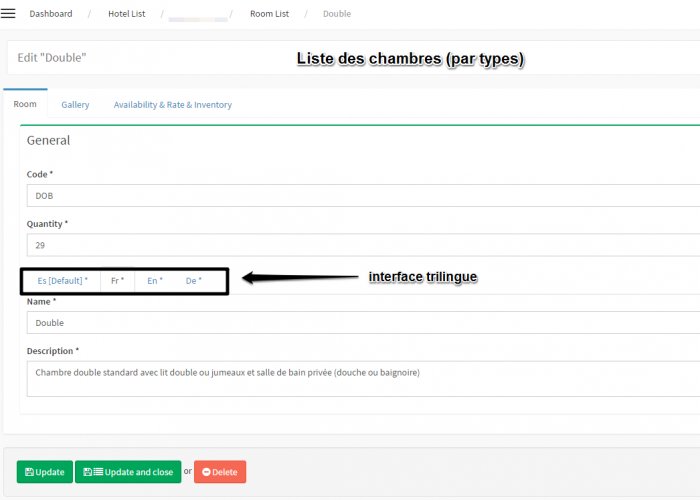Open the hamburger menu icon
Viewport: 700px width, 500px height.
[9, 14]
